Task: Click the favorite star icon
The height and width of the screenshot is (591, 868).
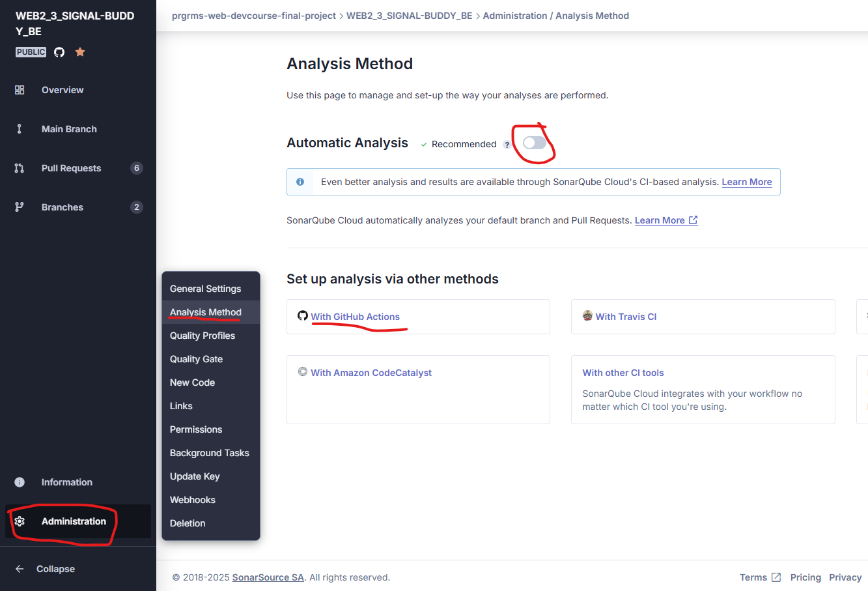Action: pos(80,52)
